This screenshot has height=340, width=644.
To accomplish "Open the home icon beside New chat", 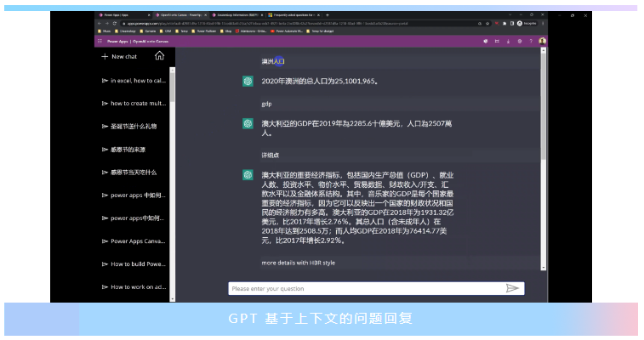I will tap(159, 56).
